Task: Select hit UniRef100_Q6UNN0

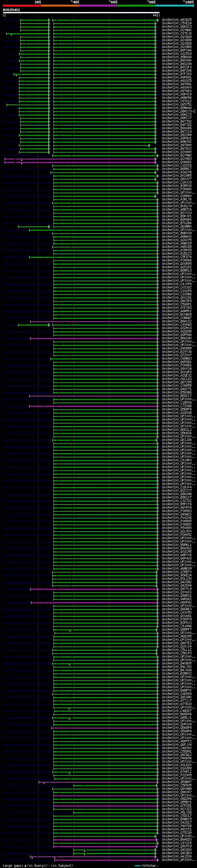Action: [176, 226]
